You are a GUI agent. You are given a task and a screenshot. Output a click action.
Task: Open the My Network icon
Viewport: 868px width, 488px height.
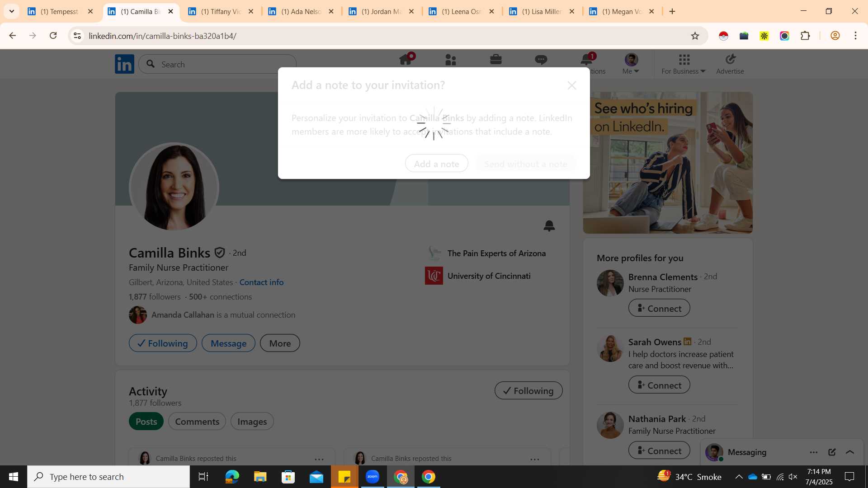[x=451, y=60]
